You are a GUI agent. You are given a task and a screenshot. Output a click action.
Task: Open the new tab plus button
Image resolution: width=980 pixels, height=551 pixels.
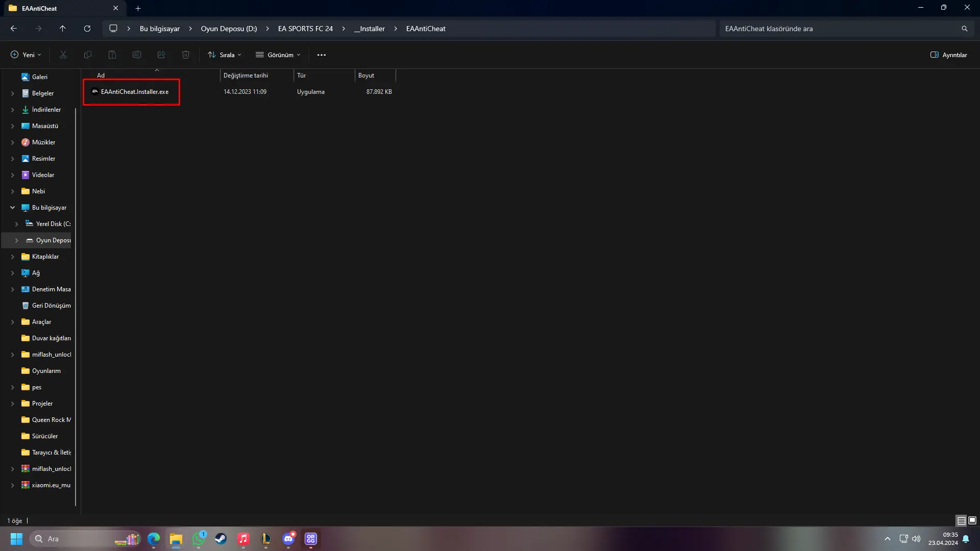[x=138, y=8]
